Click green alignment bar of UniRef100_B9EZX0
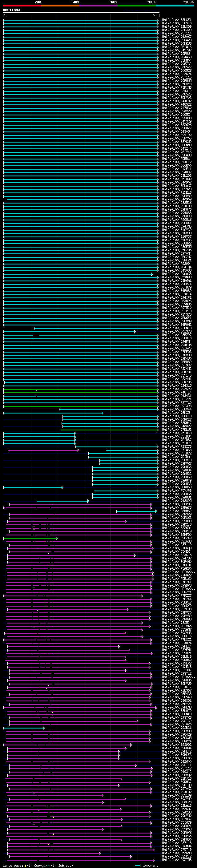 click(30, 539)
